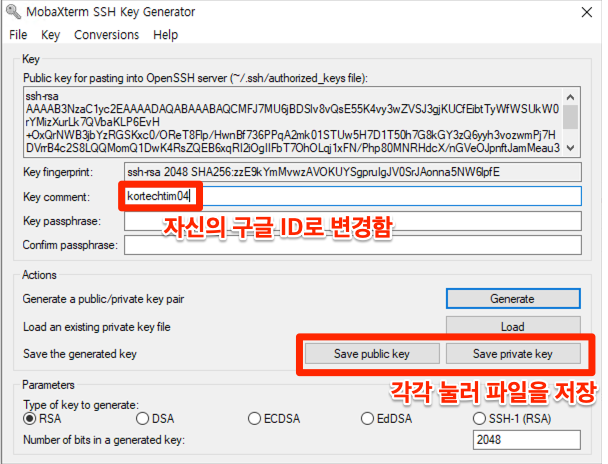608x464 pixels.
Task: Open the Key menu
Action: 50,35
